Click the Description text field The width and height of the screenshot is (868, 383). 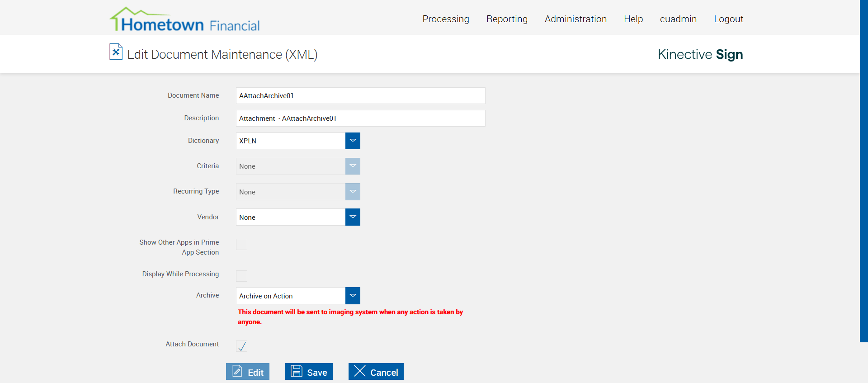coord(360,118)
